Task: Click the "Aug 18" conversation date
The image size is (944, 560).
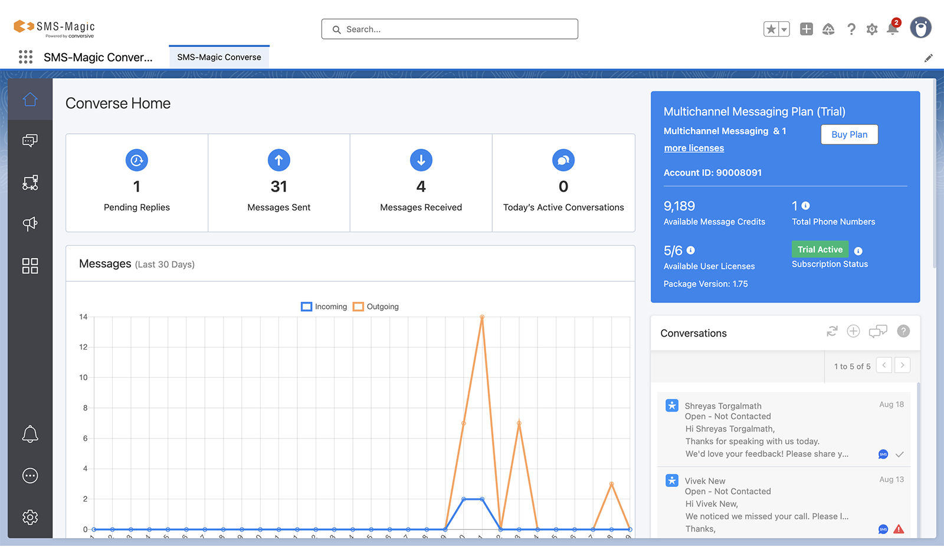Action: 891,404
